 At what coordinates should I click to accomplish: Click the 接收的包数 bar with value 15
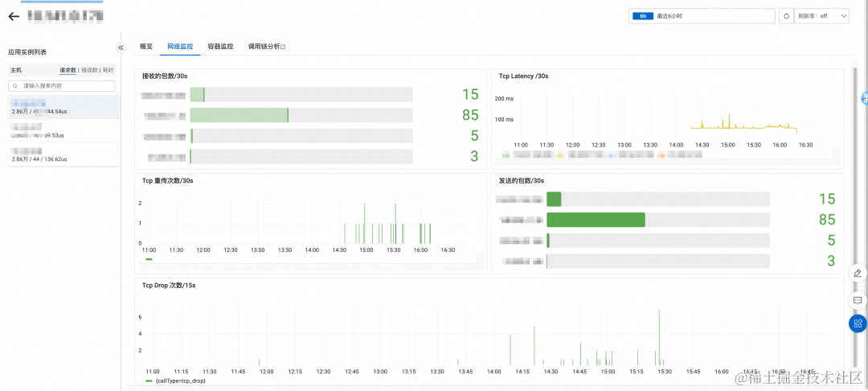pyautogui.click(x=301, y=94)
